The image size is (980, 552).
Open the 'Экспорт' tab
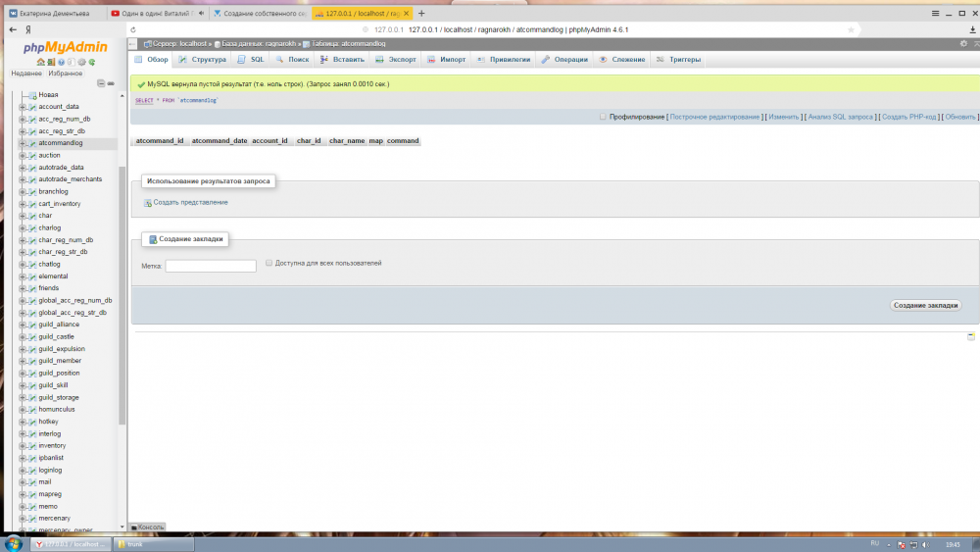click(396, 60)
